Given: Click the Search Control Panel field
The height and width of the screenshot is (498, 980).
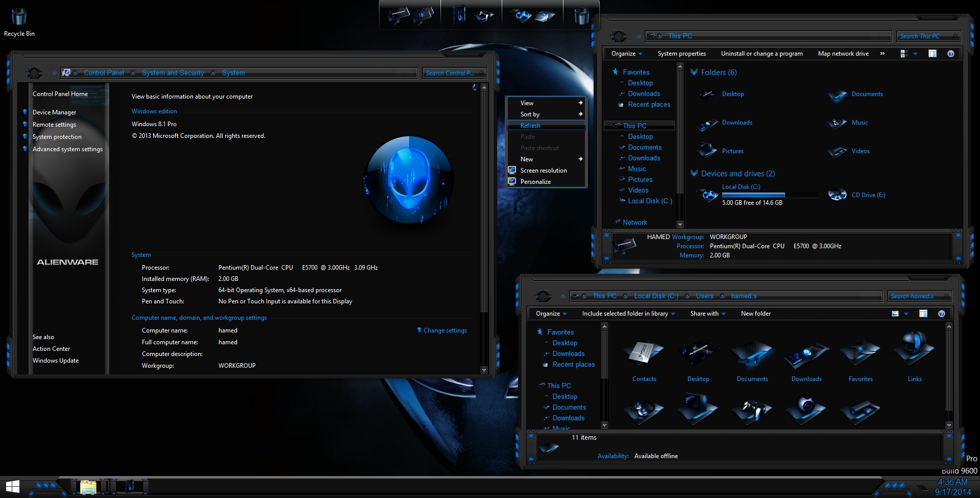Looking at the screenshot, I should click(x=450, y=73).
